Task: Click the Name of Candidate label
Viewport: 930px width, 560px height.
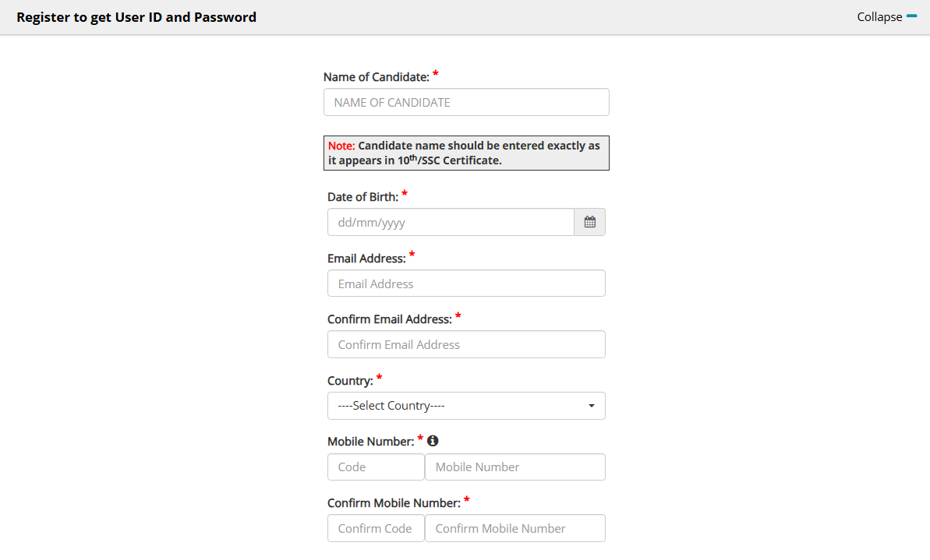Action: click(376, 77)
